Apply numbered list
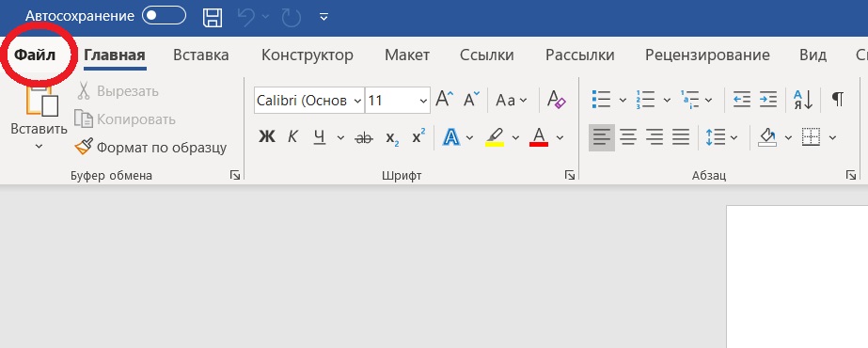This screenshot has width=868, height=348. 645,100
